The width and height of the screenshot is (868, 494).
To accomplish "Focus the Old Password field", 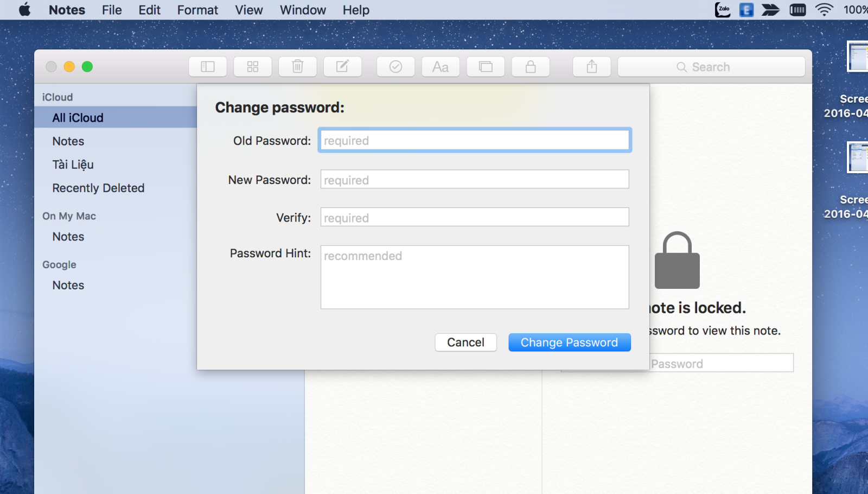I will pyautogui.click(x=475, y=141).
